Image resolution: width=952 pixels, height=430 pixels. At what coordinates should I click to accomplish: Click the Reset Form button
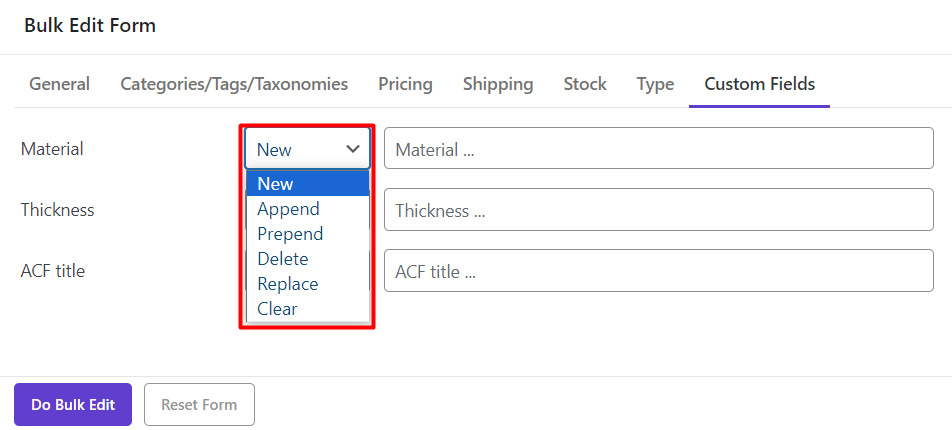point(199,405)
